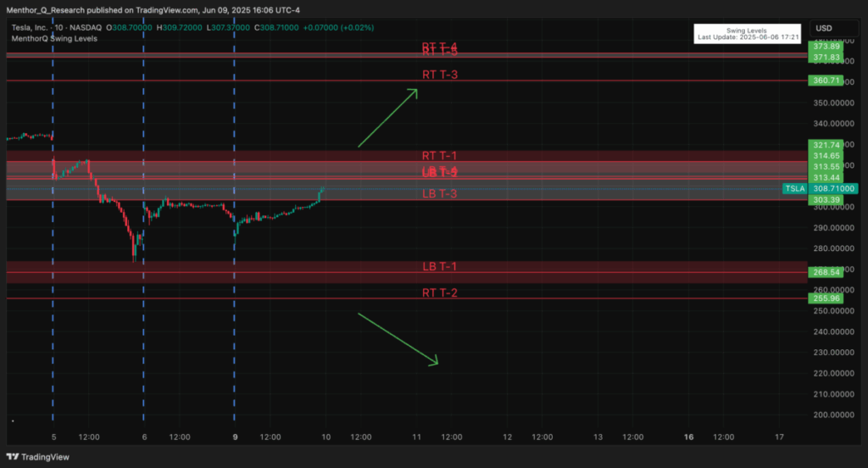
Task: Click the Swing Levels Last Update info box
Action: (x=748, y=34)
